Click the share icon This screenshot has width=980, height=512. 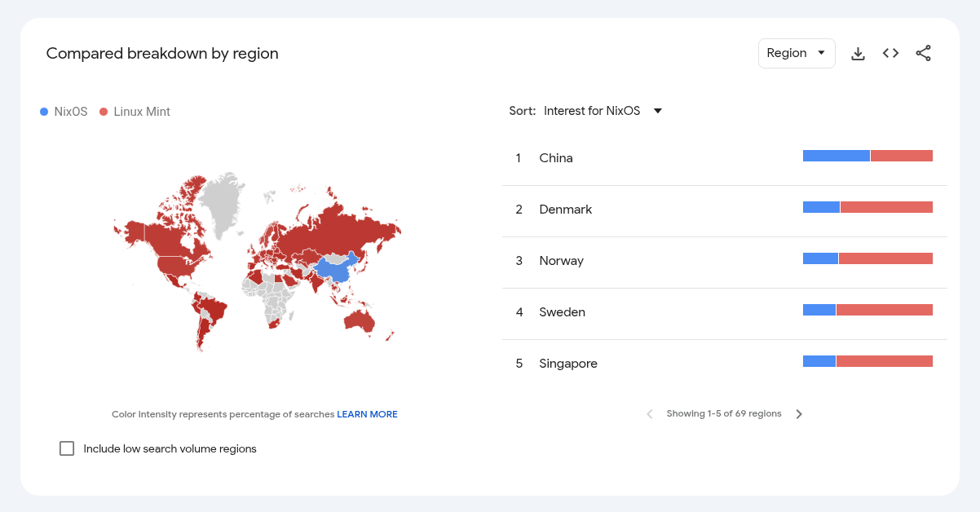923,54
